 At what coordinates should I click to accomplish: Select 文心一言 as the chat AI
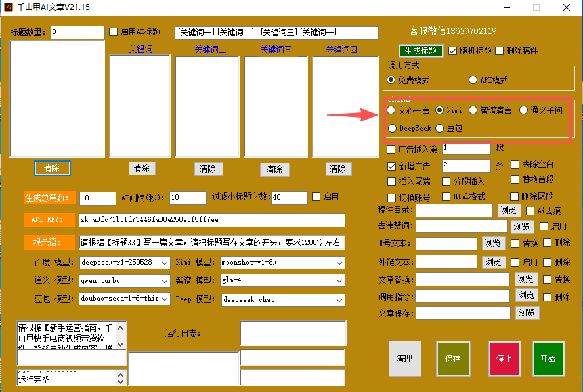391,110
